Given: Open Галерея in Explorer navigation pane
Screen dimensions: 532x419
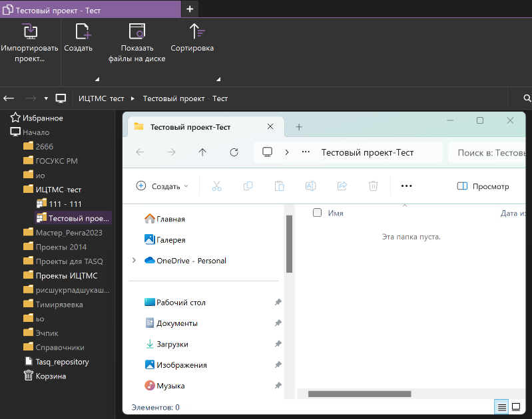Looking at the screenshot, I should pyautogui.click(x=165, y=239).
